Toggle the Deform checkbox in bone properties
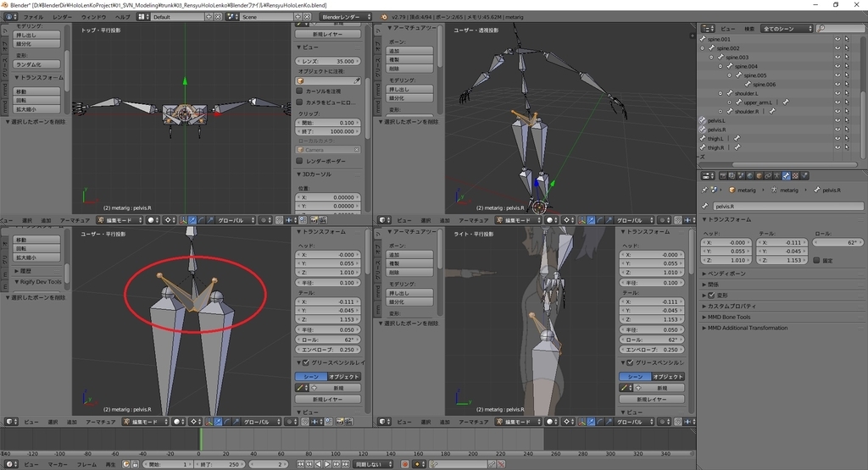Image resolution: width=868 pixels, height=470 pixels. point(711,296)
